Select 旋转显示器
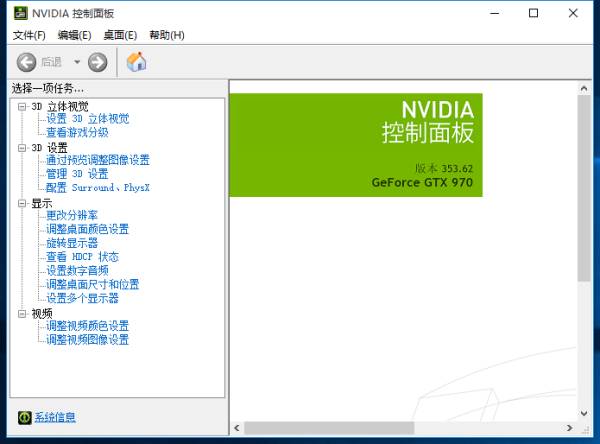600x444 pixels. 72,243
